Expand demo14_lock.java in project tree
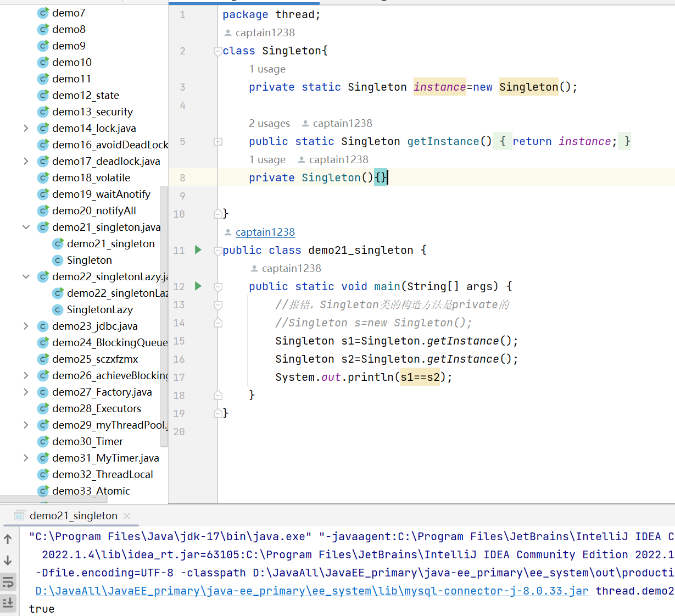 (x=26, y=128)
